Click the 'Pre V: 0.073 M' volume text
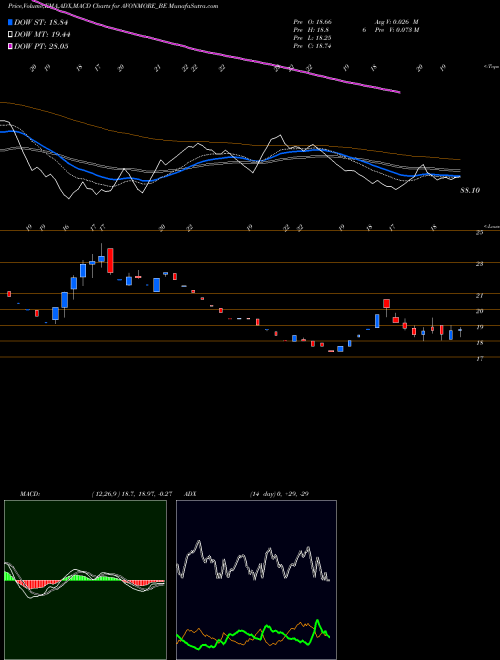Screen dimensions: 500x660 click(397, 29)
